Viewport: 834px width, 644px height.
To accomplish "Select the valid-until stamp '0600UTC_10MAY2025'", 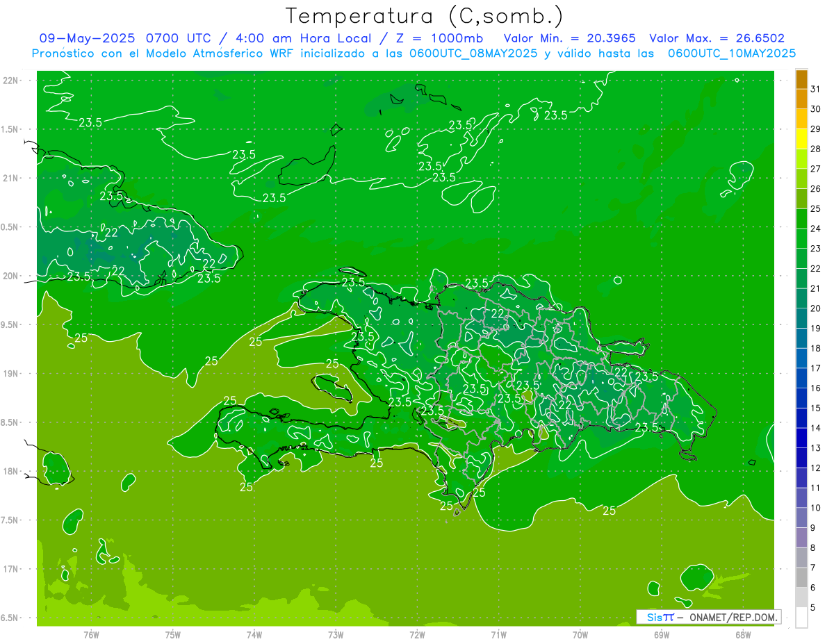I will pyautogui.click(x=732, y=53).
